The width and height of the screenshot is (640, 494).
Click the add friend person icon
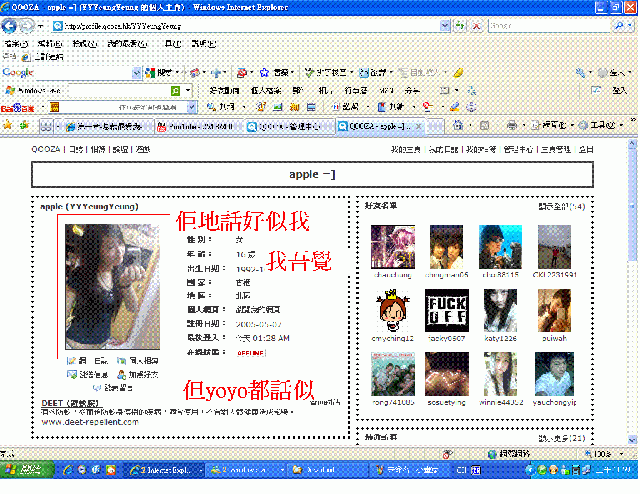click(x=121, y=374)
